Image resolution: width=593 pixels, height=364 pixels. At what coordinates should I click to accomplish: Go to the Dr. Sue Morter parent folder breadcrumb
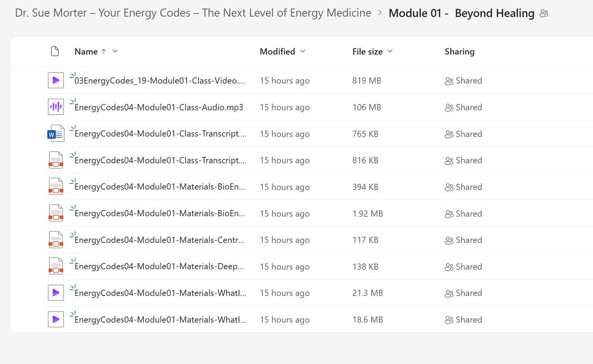[x=193, y=13]
